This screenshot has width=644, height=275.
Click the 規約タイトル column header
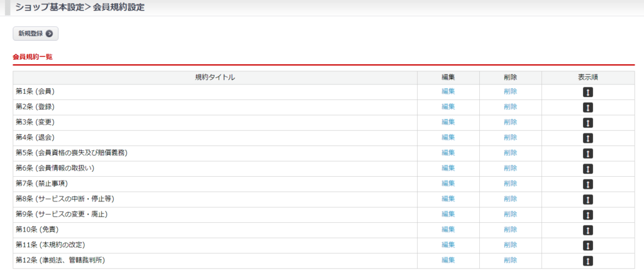pos(214,77)
